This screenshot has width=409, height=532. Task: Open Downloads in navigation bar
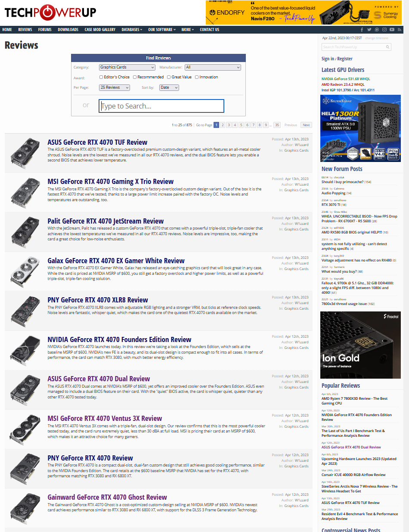click(68, 30)
